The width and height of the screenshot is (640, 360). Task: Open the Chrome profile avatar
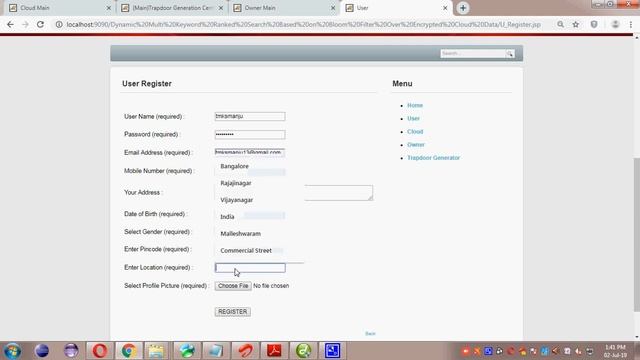pos(615,24)
